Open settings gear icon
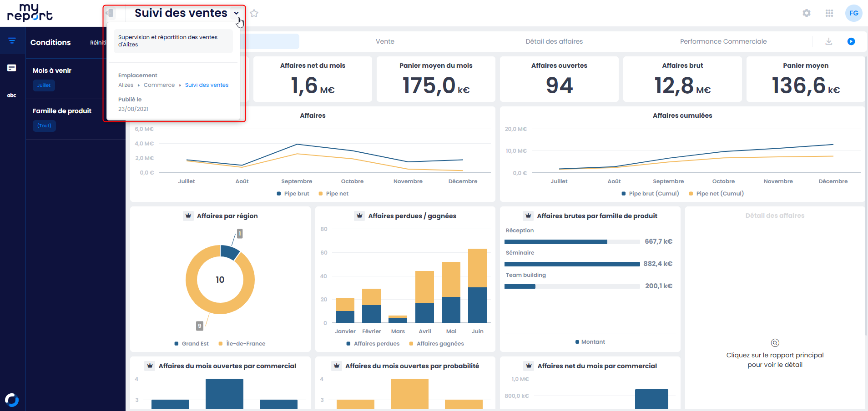Viewport: 868px width, 411px height. (807, 13)
